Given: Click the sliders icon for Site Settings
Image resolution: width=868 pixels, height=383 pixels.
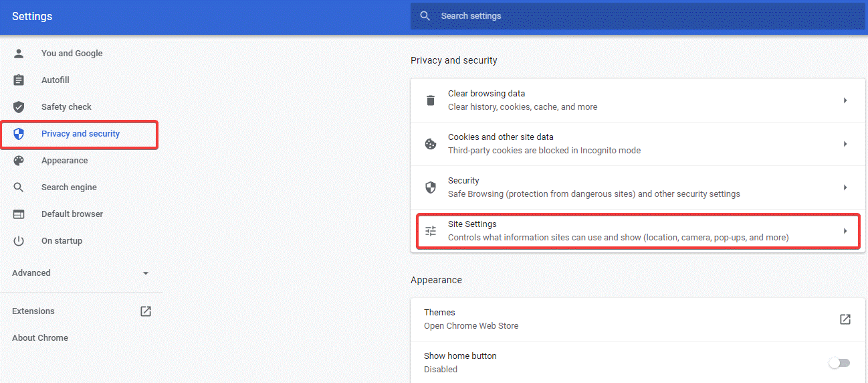Looking at the screenshot, I should click(431, 231).
